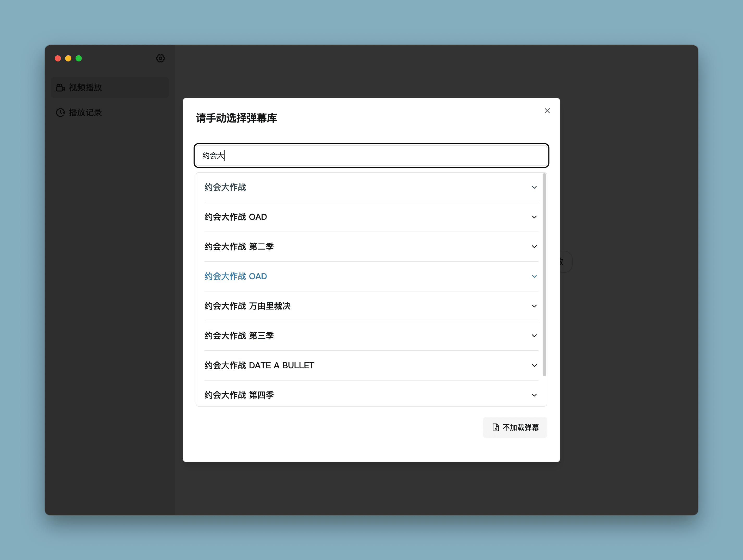Image resolution: width=743 pixels, height=560 pixels.
Task: Expand chevron for 约会大作战 第三季
Action: pos(534,336)
